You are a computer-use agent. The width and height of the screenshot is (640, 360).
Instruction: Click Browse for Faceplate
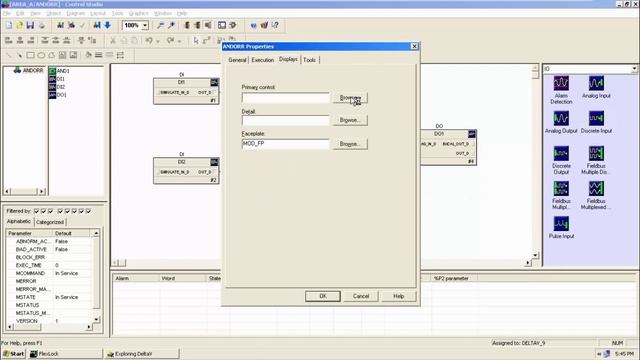(350, 144)
